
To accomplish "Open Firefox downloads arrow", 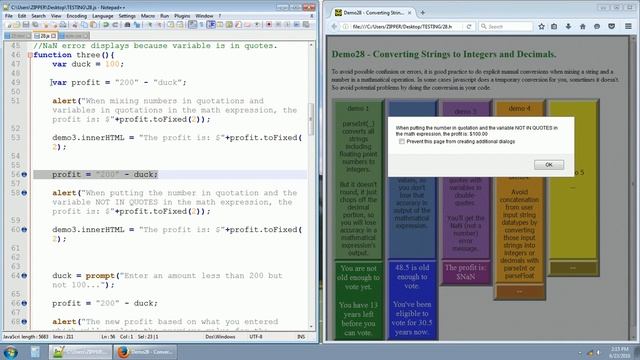I will pyautogui.click(x=568, y=27).
